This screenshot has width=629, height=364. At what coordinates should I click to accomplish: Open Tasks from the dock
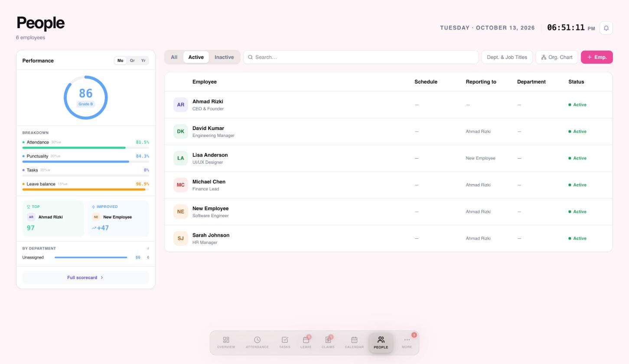click(284, 342)
